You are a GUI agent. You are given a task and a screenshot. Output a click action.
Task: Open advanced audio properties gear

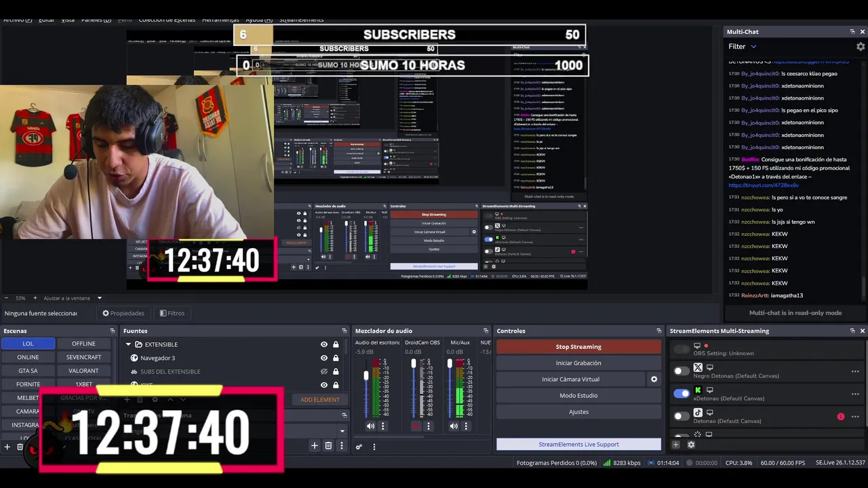pyautogui.click(x=359, y=447)
